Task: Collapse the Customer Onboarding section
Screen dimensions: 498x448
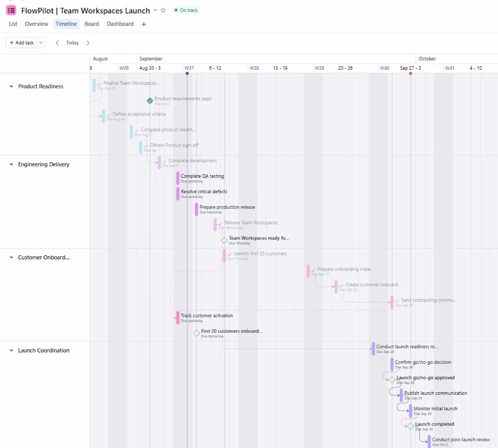Action: [11, 257]
